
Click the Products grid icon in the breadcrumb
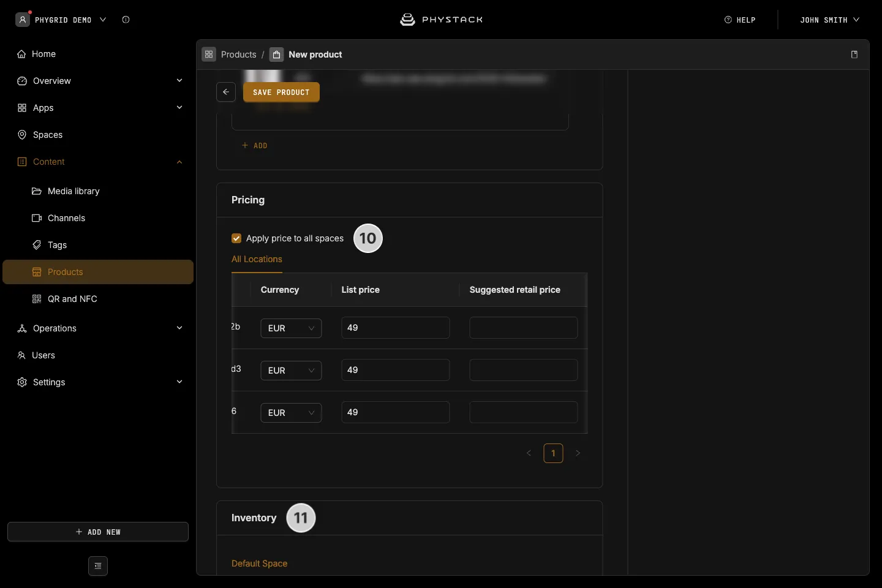pyautogui.click(x=209, y=55)
